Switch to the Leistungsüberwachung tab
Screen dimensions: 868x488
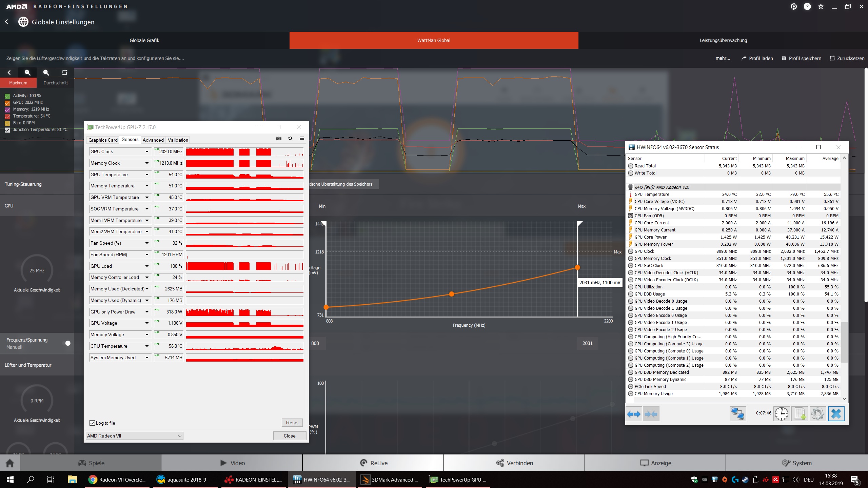tap(723, 40)
